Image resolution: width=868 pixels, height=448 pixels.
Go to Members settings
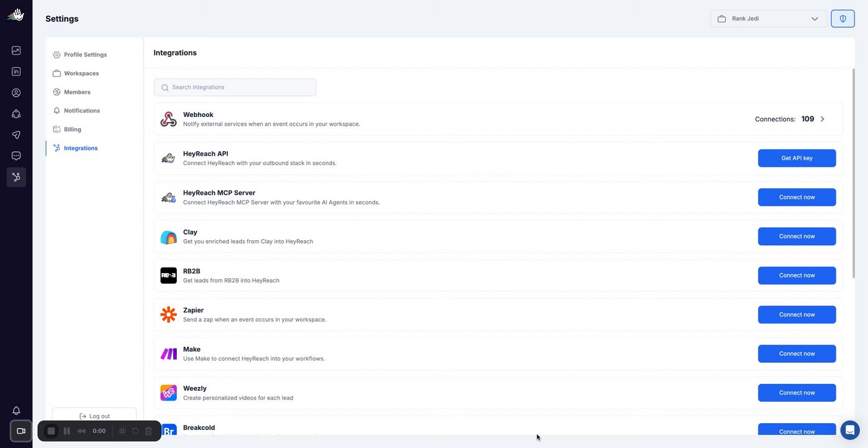click(77, 92)
